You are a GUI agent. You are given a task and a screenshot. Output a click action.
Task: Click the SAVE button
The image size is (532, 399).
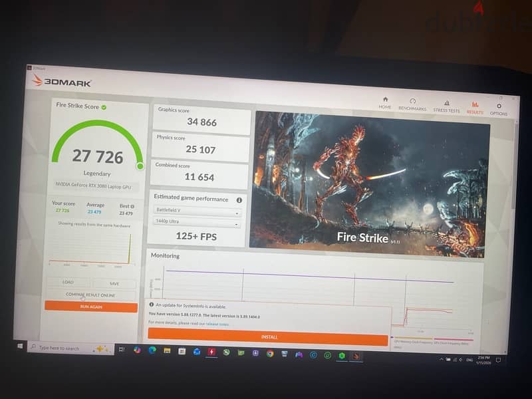[x=114, y=284]
